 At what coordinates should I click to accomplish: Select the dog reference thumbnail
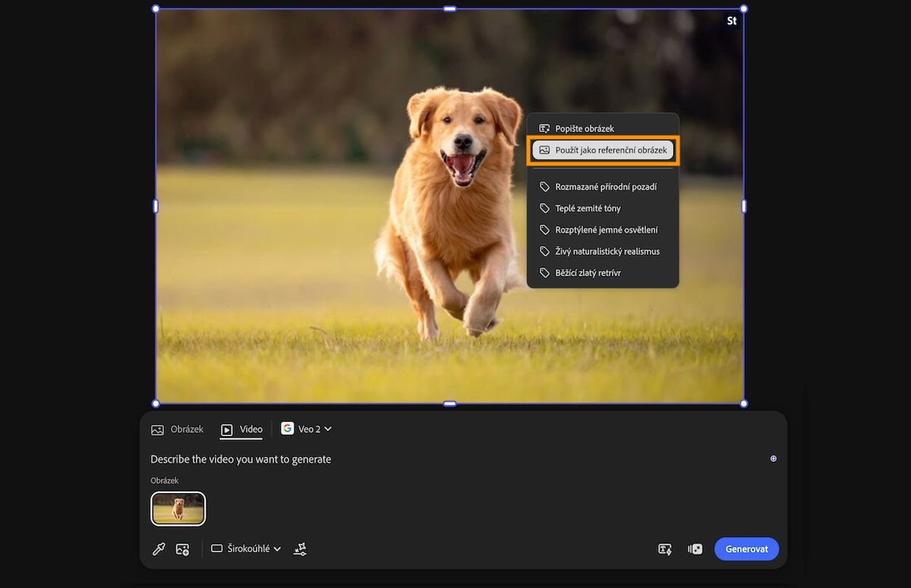[x=178, y=508]
